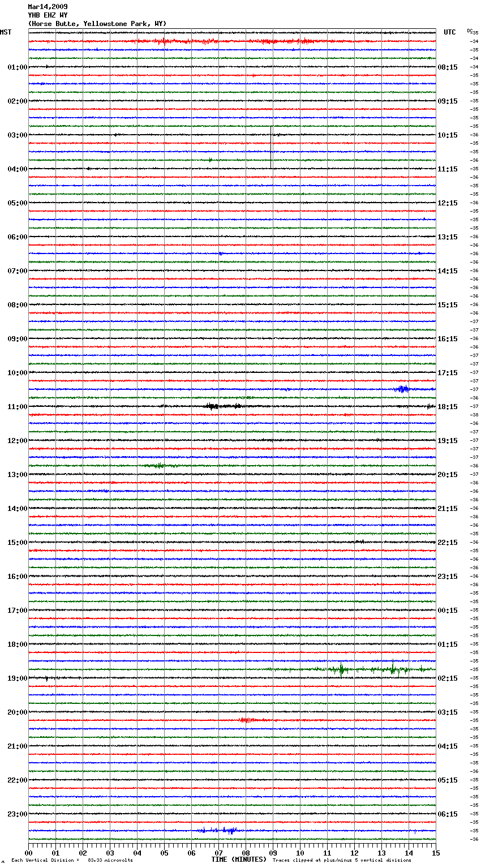The width and height of the screenshot is (481, 868).
Task: Click the red burst in the 20:00 trace
Action: [x=248, y=720]
